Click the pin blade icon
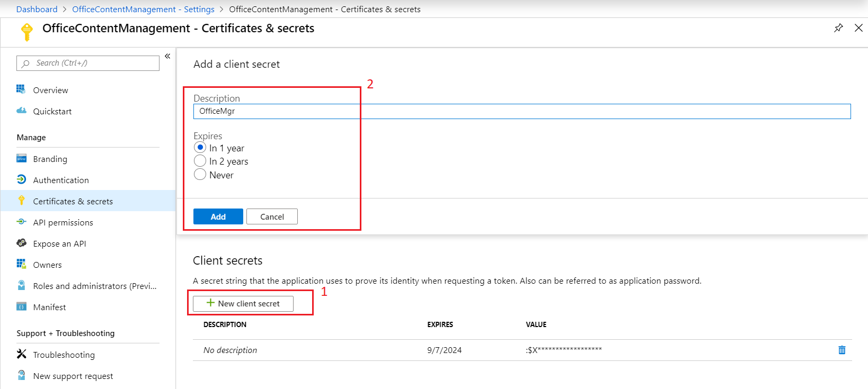Viewport: 868px width, 389px height. pyautogui.click(x=838, y=28)
